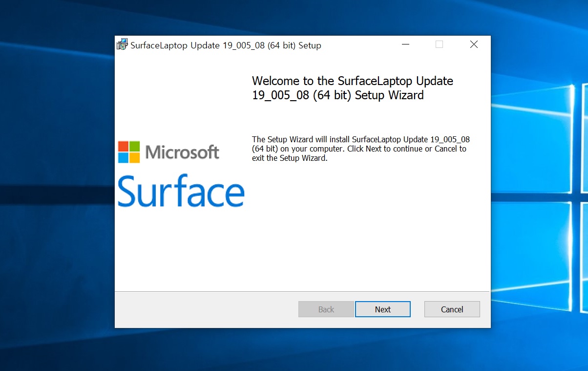Click the disabled maximize button

coord(439,44)
